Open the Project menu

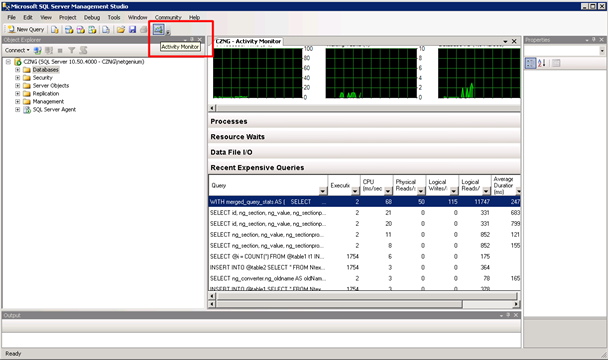point(67,17)
